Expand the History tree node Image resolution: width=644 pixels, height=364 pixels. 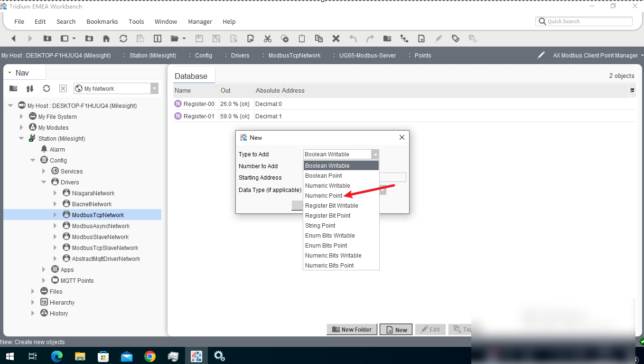[x=33, y=313]
